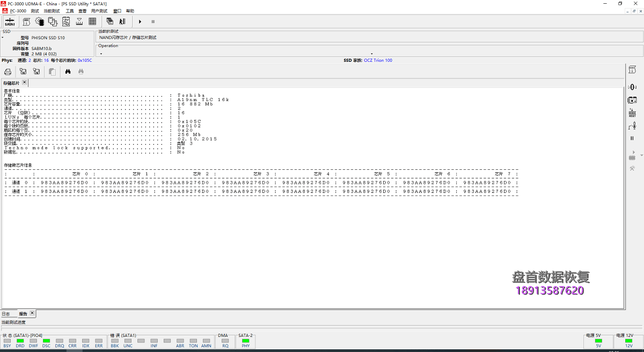Open the 用户测试 menu
The image size is (644, 352).
[99, 11]
